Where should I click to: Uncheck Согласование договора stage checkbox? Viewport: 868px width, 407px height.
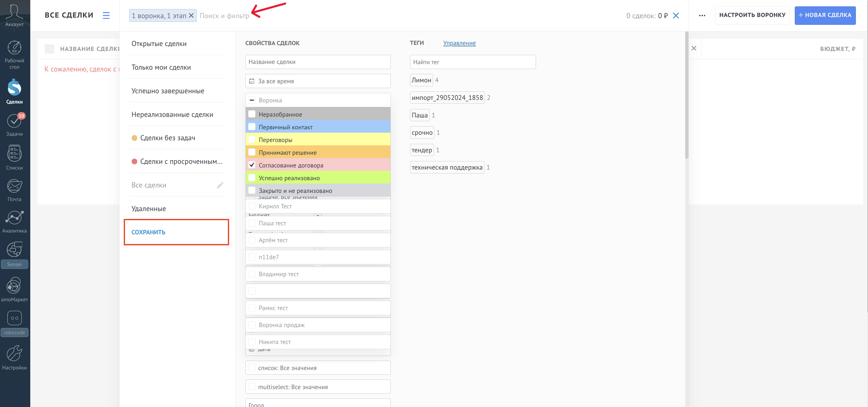pos(252,165)
